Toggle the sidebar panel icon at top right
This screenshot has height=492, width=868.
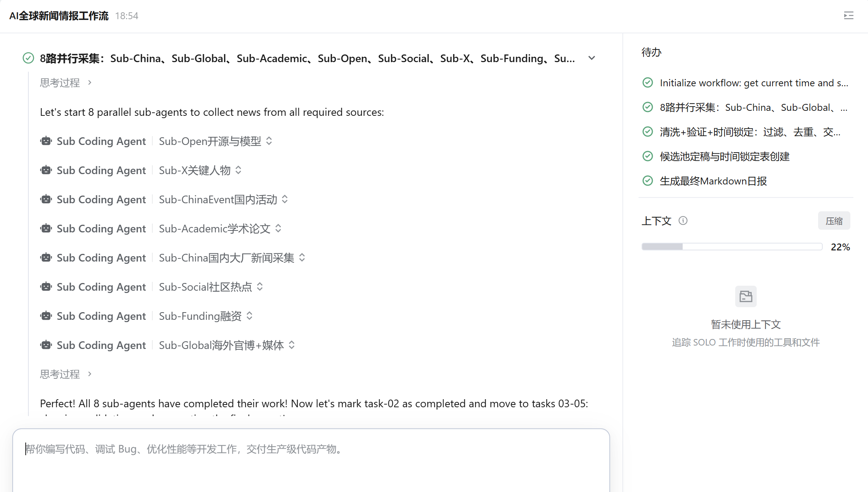pyautogui.click(x=848, y=16)
